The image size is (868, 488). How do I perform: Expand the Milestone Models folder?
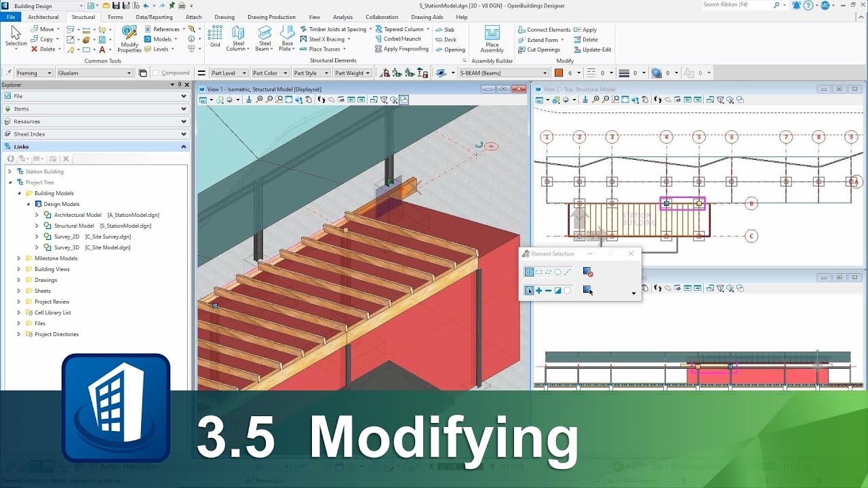(x=19, y=258)
